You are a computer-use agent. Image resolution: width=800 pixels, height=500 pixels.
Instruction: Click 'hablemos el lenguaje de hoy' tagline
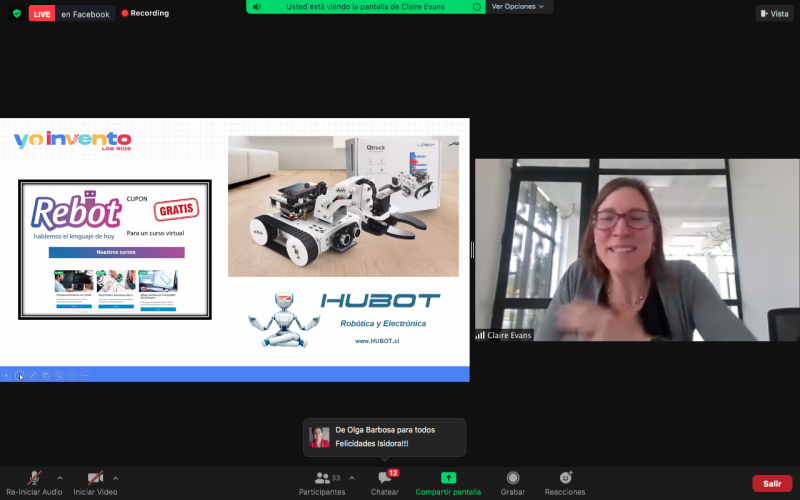(x=74, y=236)
